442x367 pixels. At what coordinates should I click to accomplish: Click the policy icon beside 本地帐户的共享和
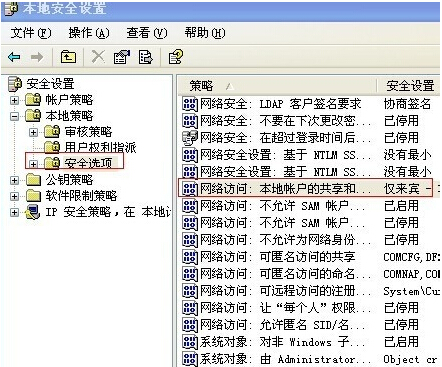coord(190,189)
